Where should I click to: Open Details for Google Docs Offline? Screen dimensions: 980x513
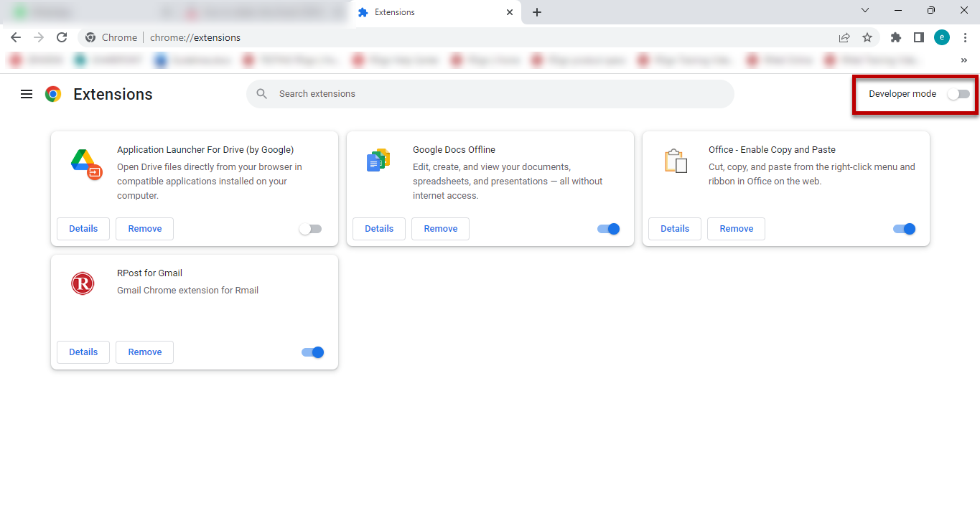point(379,229)
